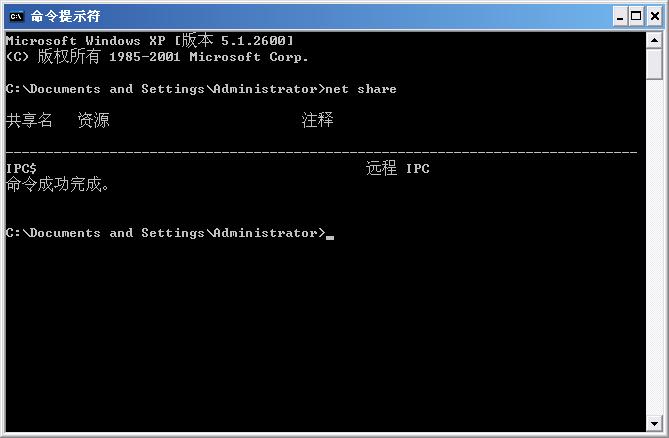Click the 共享名 column header
Viewport: 669px width, 438px height.
point(29,121)
